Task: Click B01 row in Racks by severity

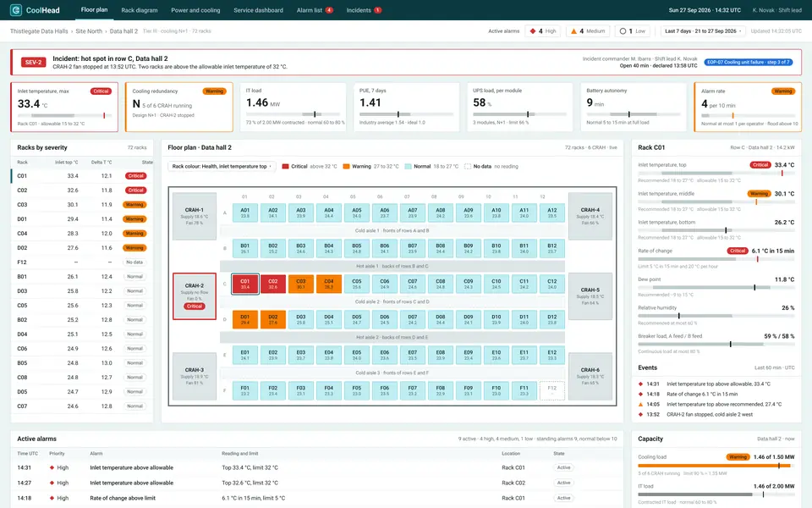Action: coord(82,277)
